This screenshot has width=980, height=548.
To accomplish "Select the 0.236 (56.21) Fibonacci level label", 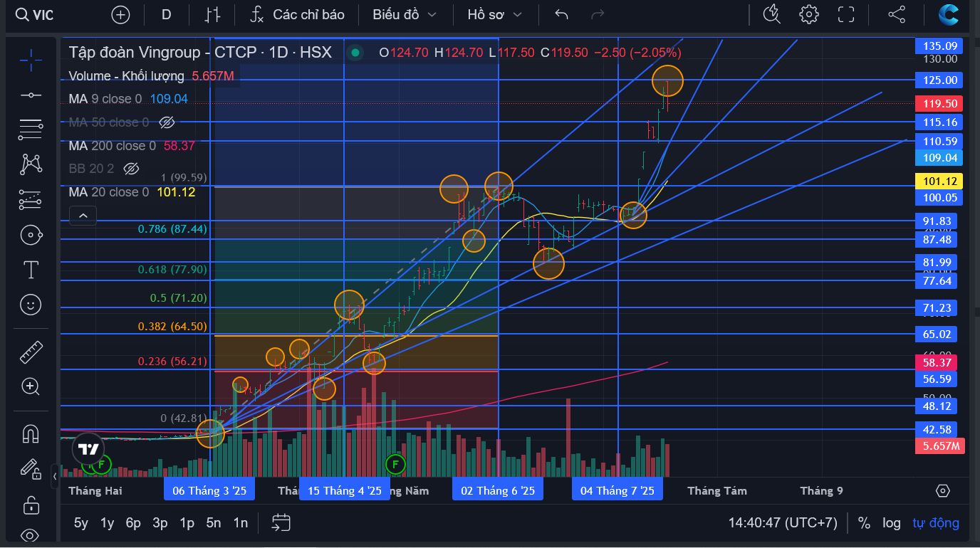I will click(173, 362).
